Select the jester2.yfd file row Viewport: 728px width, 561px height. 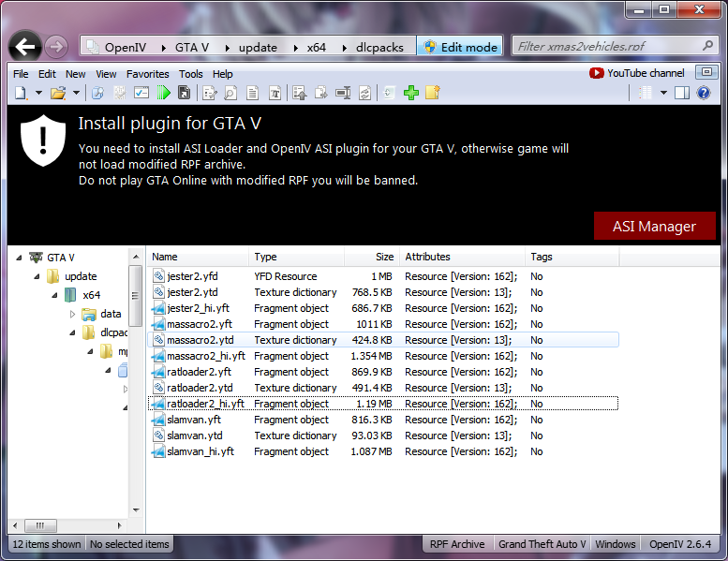[383, 276]
